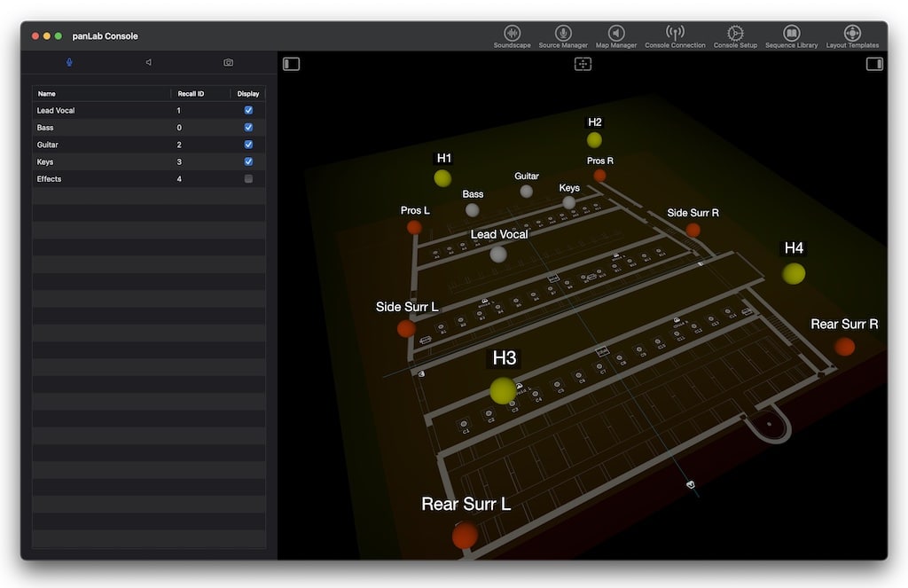The width and height of the screenshot is (908, 588).
Task: Open Console Connection settings
Action: pos(675,35)
